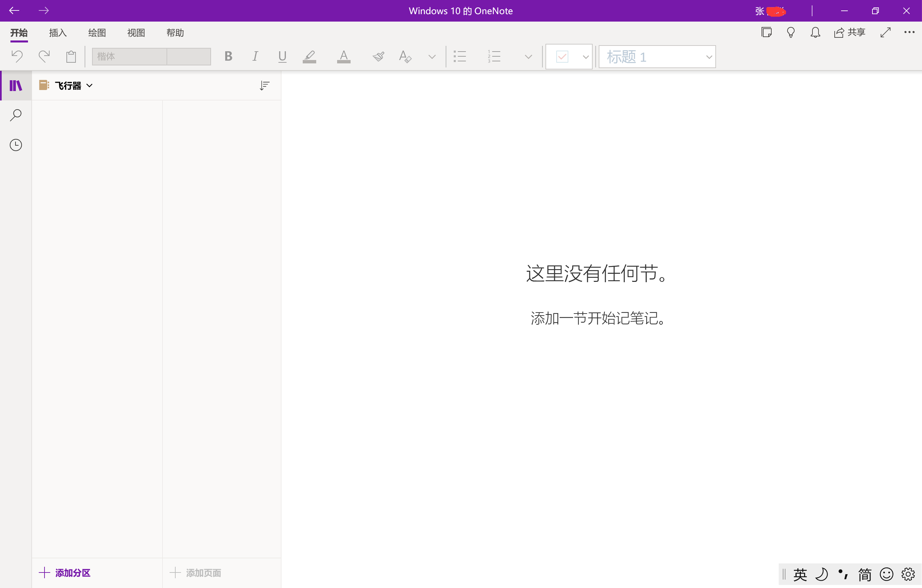Image resolution: width=922 pixels, height=588 pixels.
Task: Switch to the 视图 tab
Action: 136,33
